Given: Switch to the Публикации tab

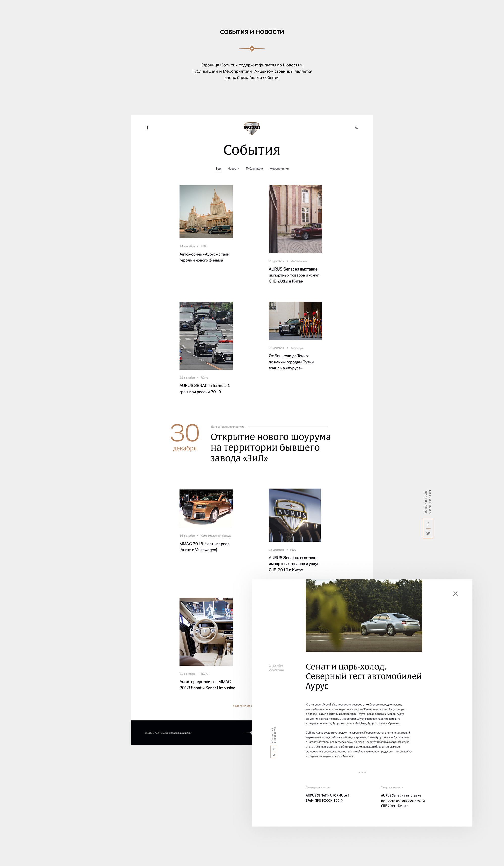Looking at the screenshot, I should (x=254, y=169).
